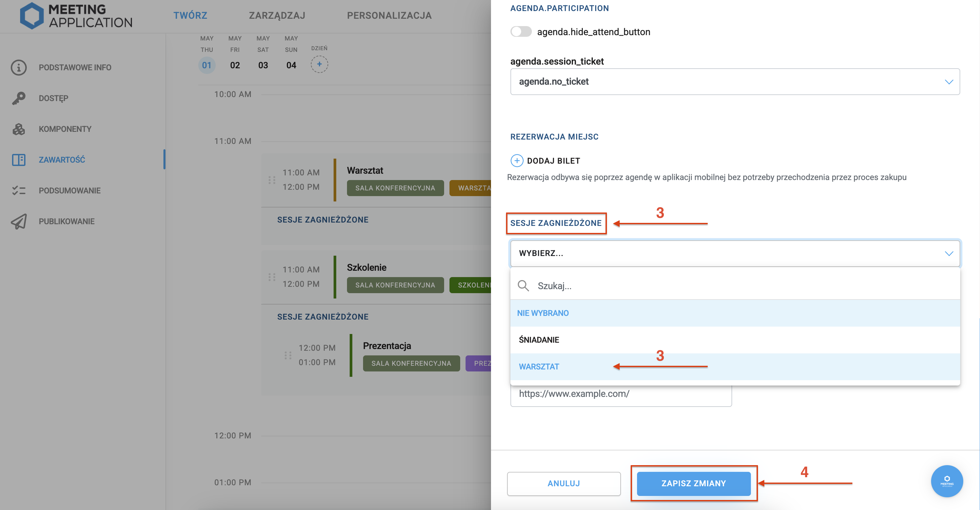Switch to Twórz tab
This screenshot has width=980, height=510.
pyautogui.click(x=190, y=16)
